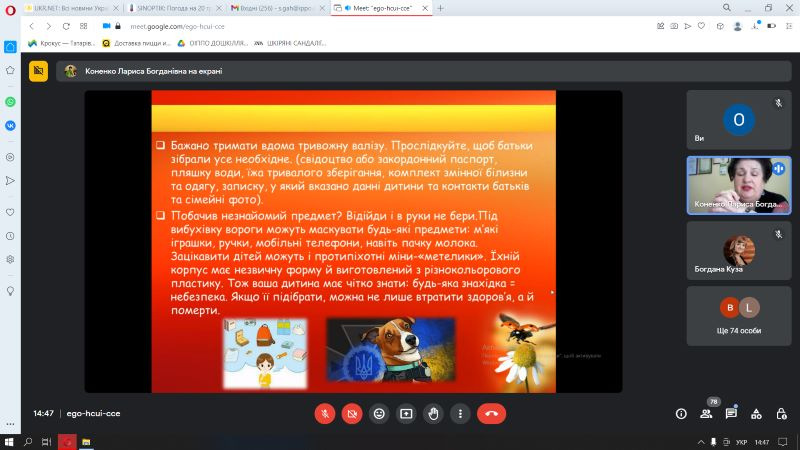800x450 pixels.
Task: Open WhatsApp in the Opera sidebar
Action: click(10, 102)
